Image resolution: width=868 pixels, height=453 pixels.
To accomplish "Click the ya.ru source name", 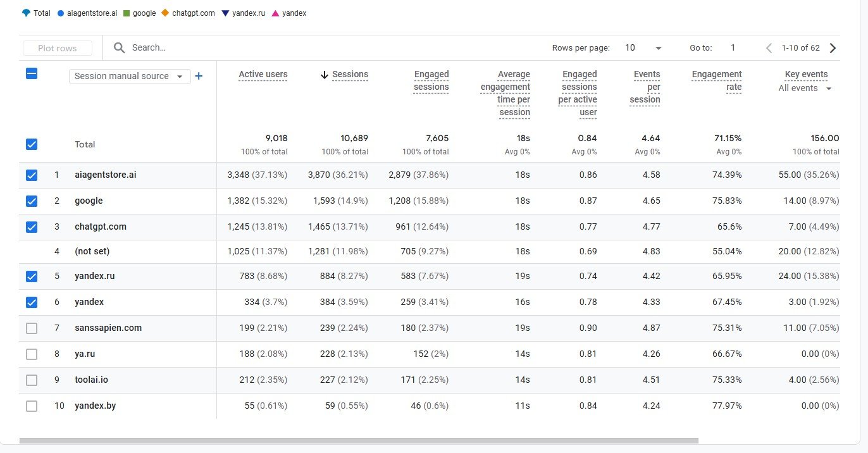I will 85,354.
